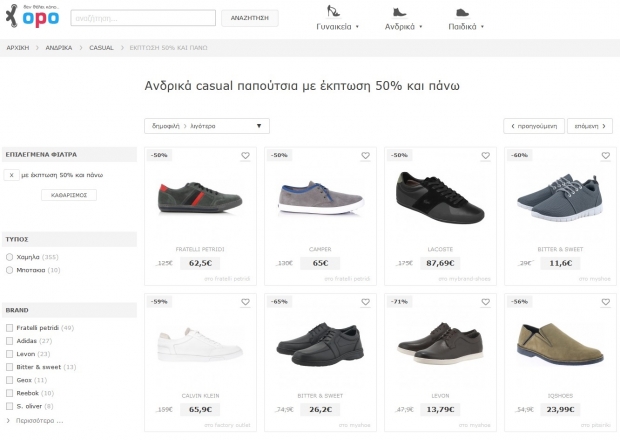This screenshot has height=440, width=620.
Task: Click the high heel shoe icon above Γυναικεία
Action: [333, 11]
